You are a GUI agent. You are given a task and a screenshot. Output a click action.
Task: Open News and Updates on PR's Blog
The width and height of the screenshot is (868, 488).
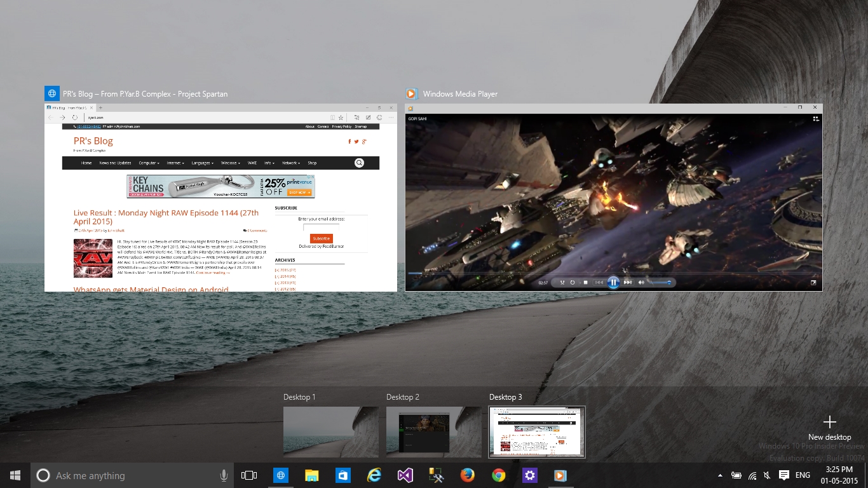pos(115,163)
